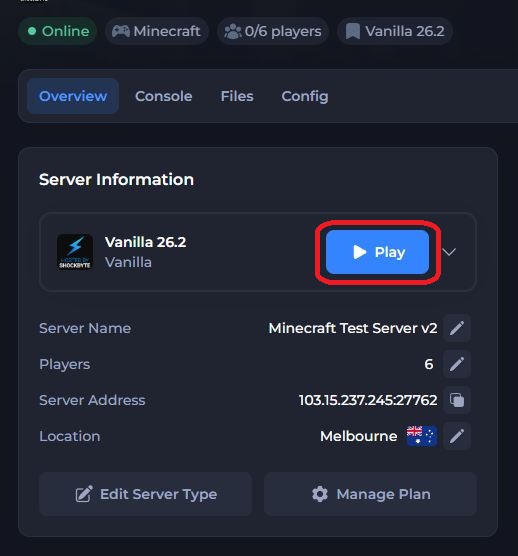Click the Shockbyte server logo thumbnail

click(75, 252)
